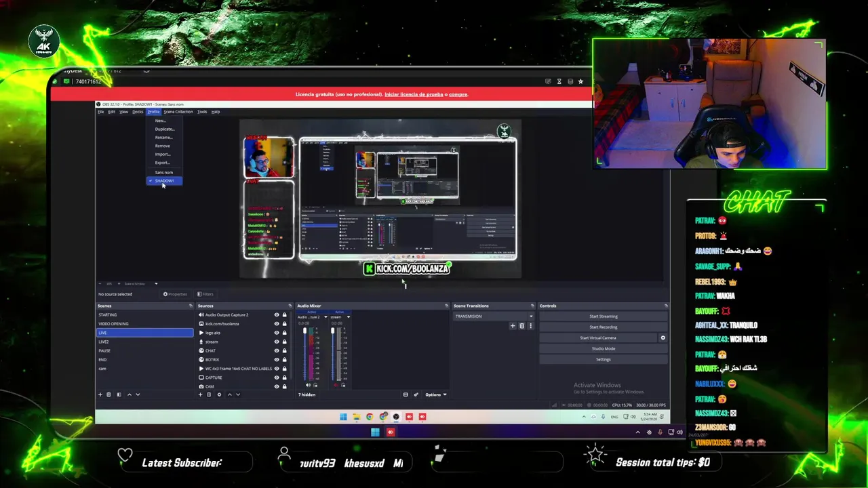Screen dimensions: 868x488
Task: Open source properties gear in the Sources toolbar
Action: [x=219, y=394]
